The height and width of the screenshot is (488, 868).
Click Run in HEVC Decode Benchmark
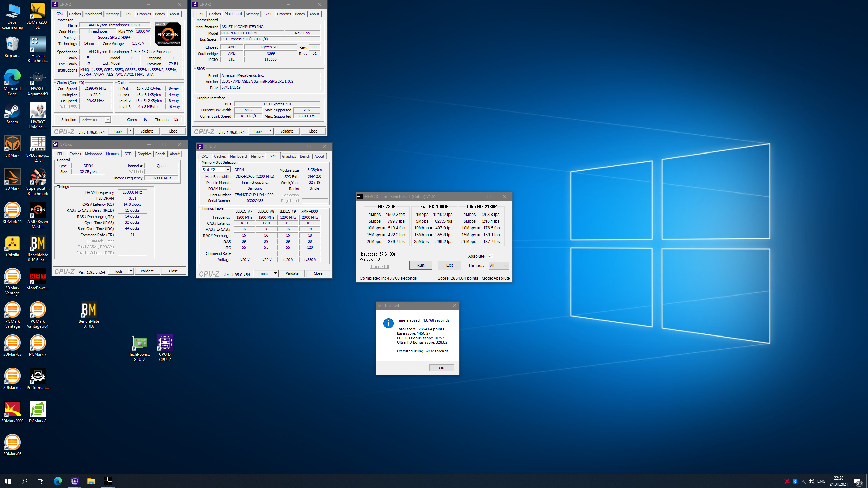tap(420, 265)
